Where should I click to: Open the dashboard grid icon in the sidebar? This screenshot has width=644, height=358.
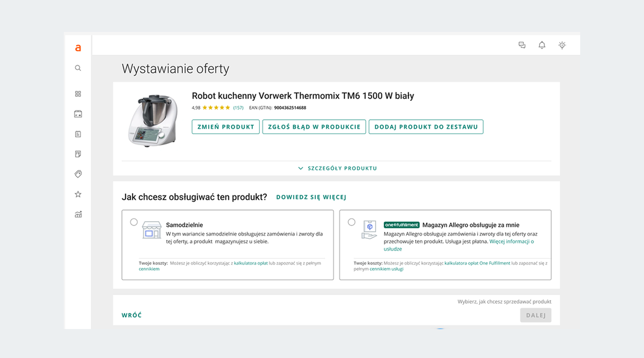[78, 94]
